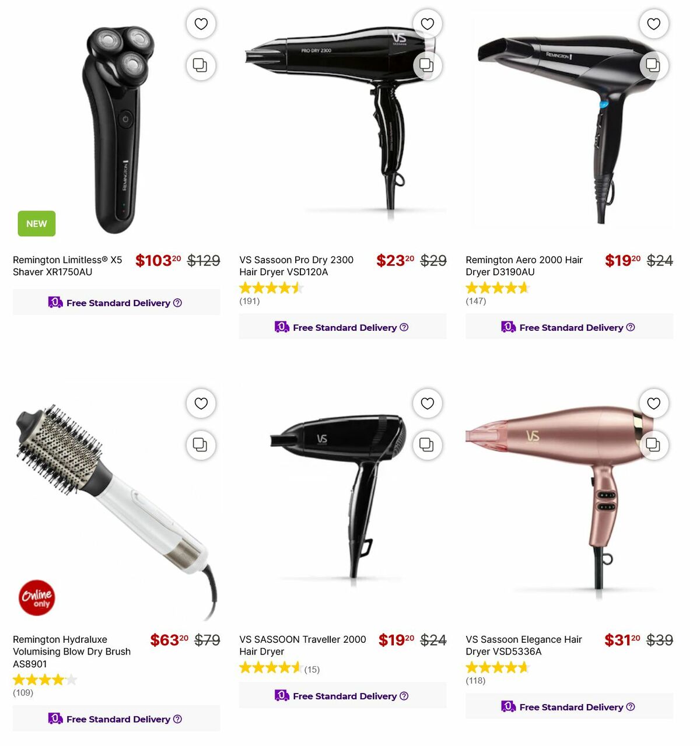
Task: Compare the Remington Aero 2000 Hair Dryer
Action: 653,65
